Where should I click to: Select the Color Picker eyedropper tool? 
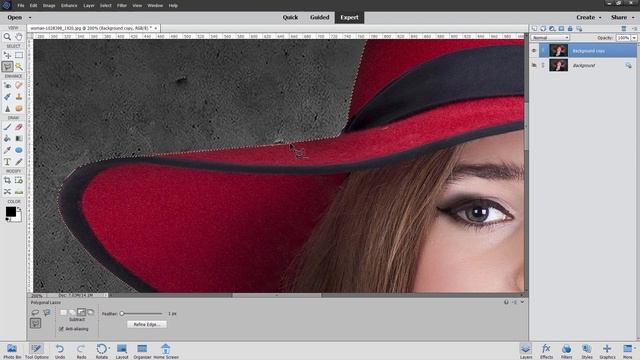tap(7, 150)
